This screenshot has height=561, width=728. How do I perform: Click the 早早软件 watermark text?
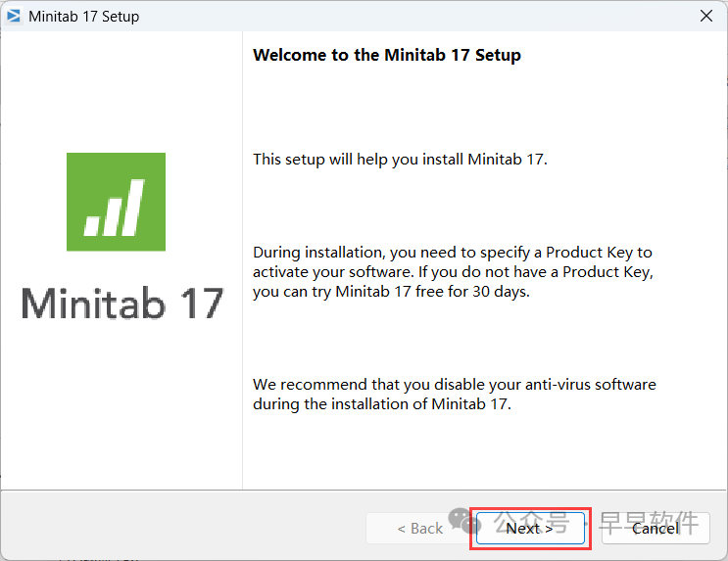[x=649, y=522]
